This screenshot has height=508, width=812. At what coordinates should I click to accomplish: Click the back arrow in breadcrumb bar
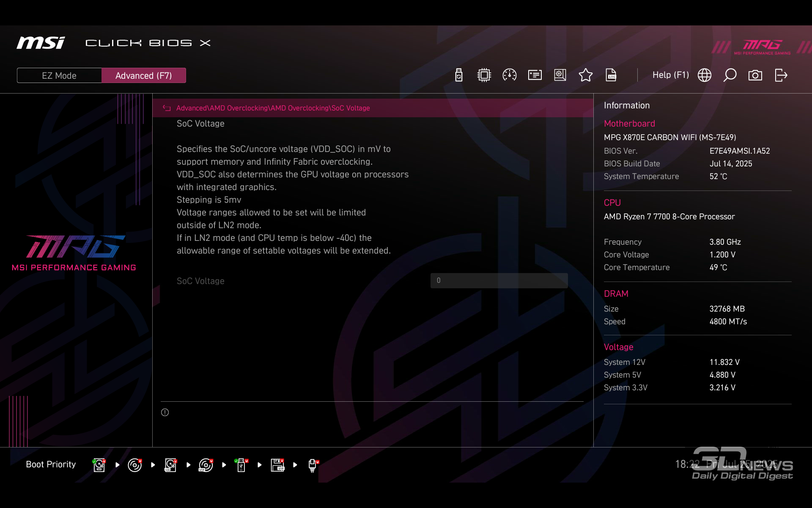[x=167, y=108]
